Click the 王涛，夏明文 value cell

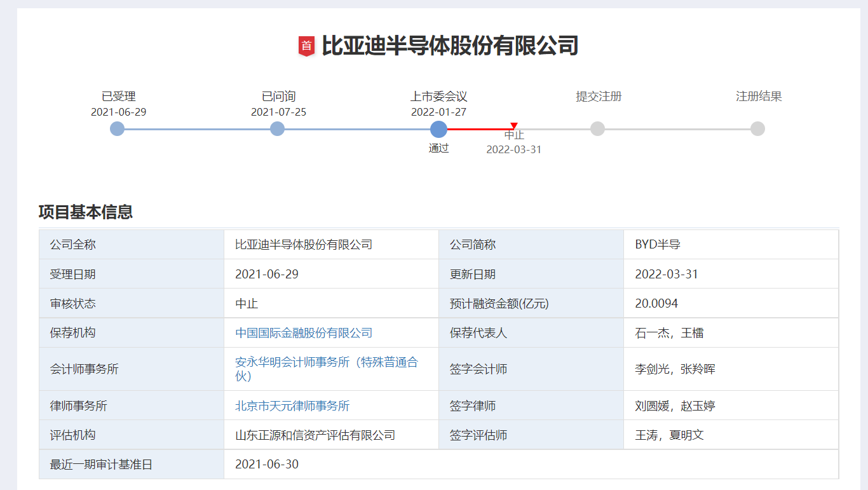point(731,435)
